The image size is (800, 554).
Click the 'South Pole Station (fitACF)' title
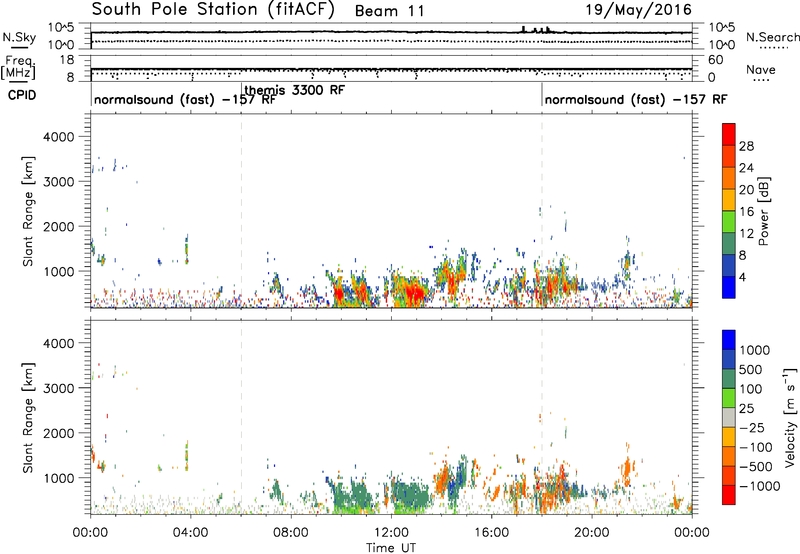tap(213, 10)
